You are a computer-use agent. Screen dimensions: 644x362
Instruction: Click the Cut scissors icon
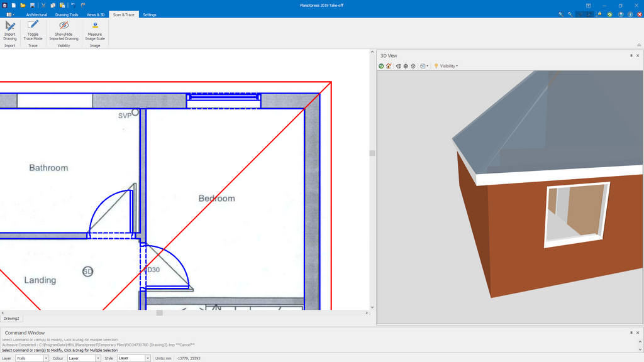pos(43,5)
